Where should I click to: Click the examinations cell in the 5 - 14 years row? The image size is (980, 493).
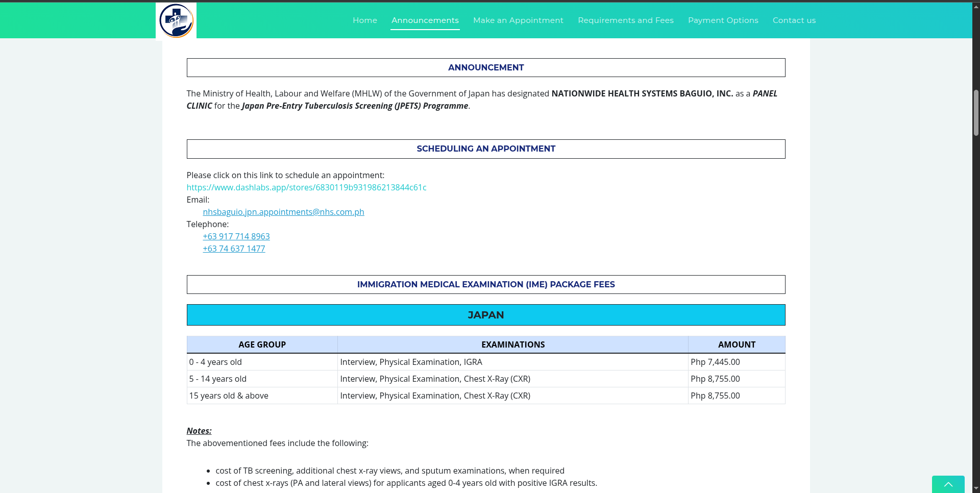(513, 379)
